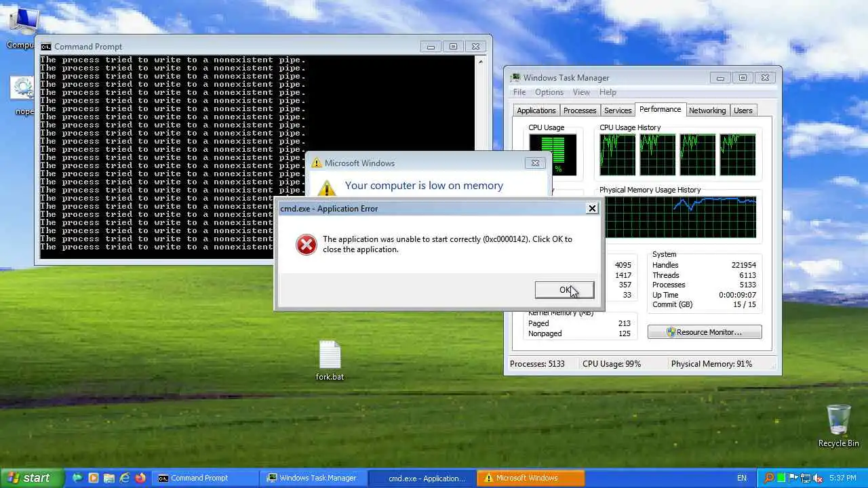This screenshot has width=868, height=488.
Task: Click OK in the cmd.exe Application Error dialog
Action: point(564,289)
